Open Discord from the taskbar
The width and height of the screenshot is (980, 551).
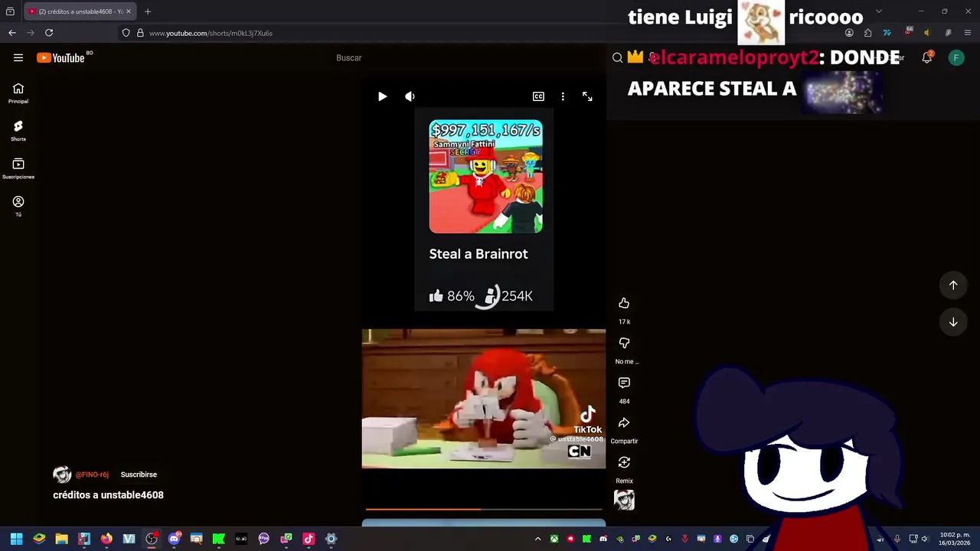point(174,539)
